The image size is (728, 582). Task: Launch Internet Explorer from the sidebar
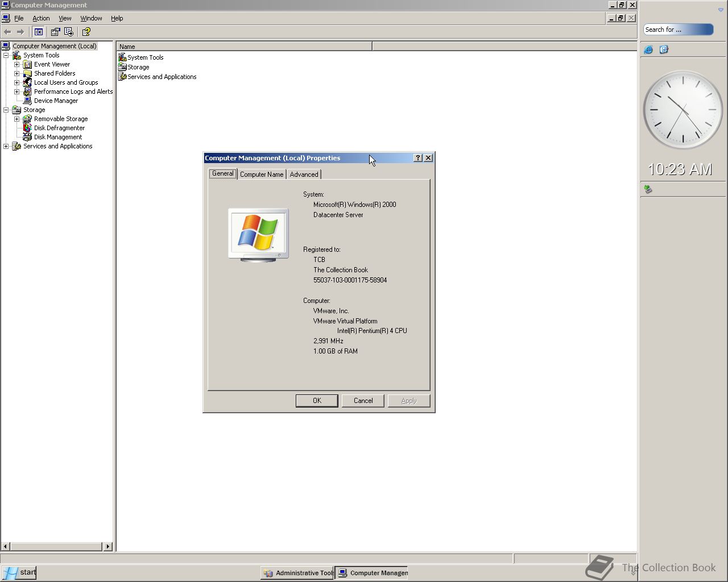tap(648, 50)
